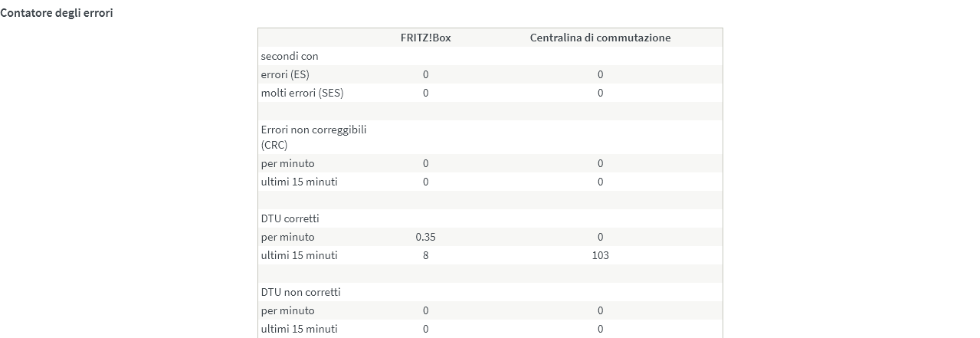Select the Contatore degli errori heading
The height and width of the screenshot is (338, 980).
click(x=57, y=13)
